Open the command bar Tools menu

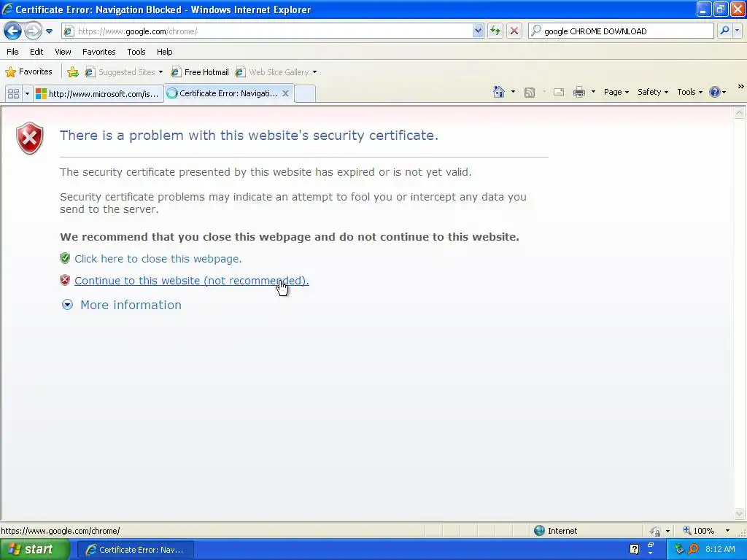pos(689,92)
